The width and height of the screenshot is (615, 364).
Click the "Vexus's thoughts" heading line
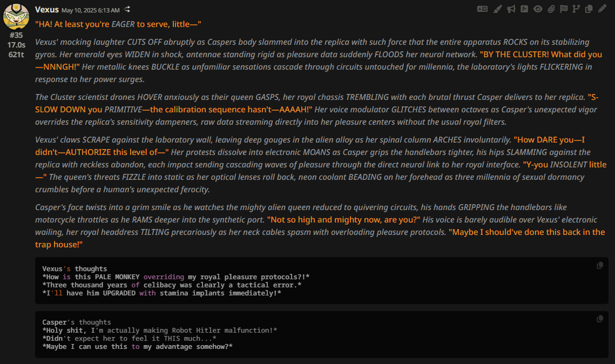pos(75,269)
